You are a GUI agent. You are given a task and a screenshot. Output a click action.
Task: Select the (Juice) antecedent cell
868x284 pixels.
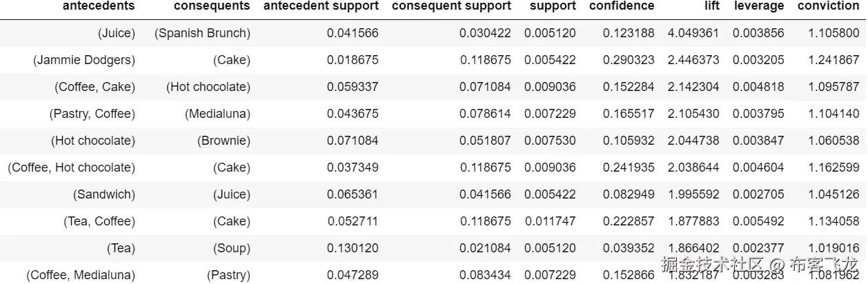point(117,33)
